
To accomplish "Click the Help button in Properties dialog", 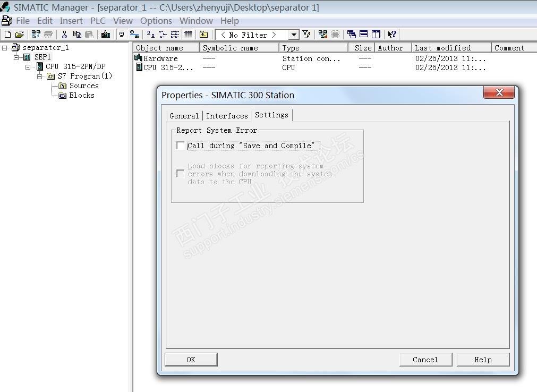I will point(483,360).
